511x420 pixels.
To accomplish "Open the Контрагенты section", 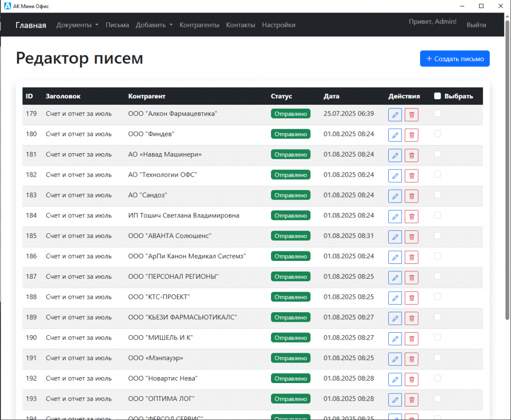I will click(x=199, y=25).
